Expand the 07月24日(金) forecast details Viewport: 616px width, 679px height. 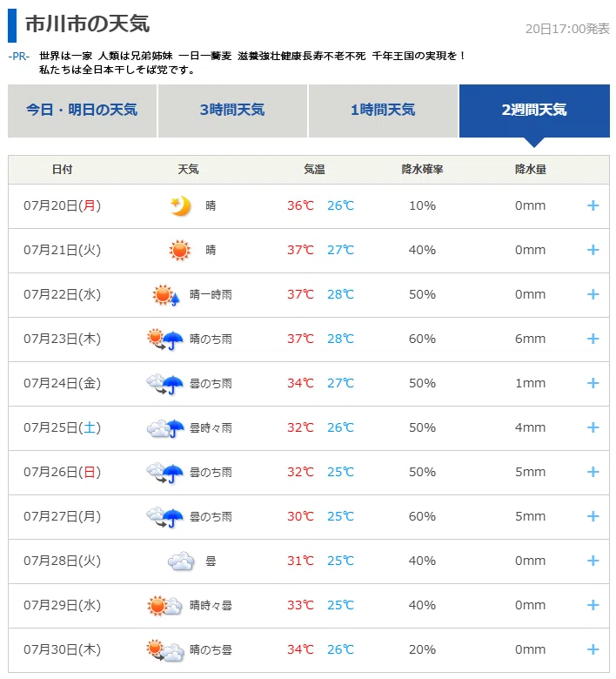(593, 383)
